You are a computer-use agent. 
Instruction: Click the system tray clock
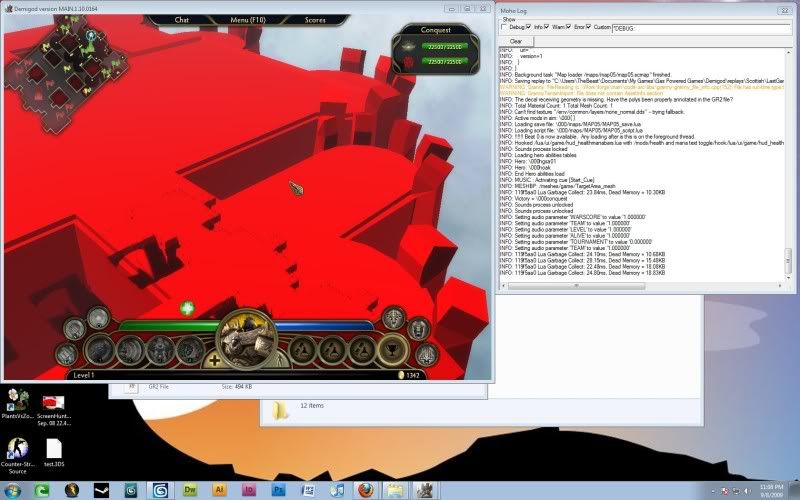click(x=771, y=491)
